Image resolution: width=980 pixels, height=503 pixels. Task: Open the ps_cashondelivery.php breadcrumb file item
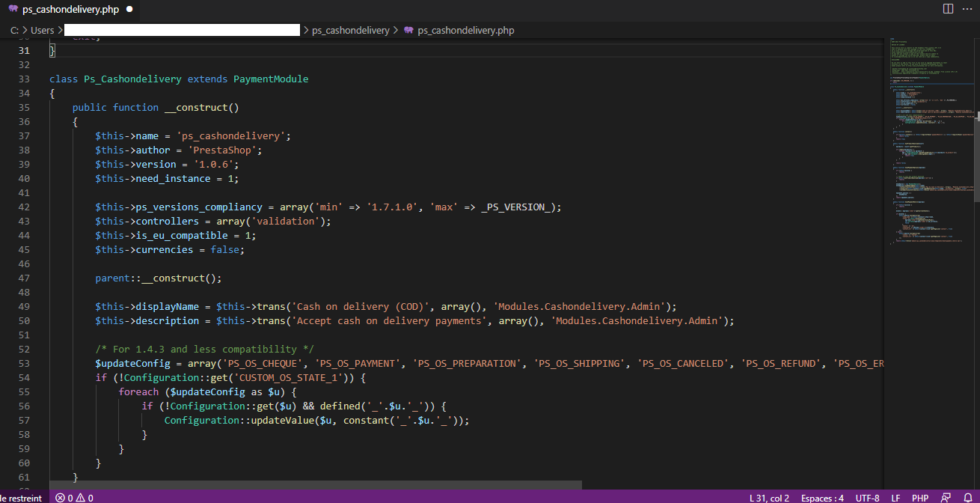[x=465, y=31]
